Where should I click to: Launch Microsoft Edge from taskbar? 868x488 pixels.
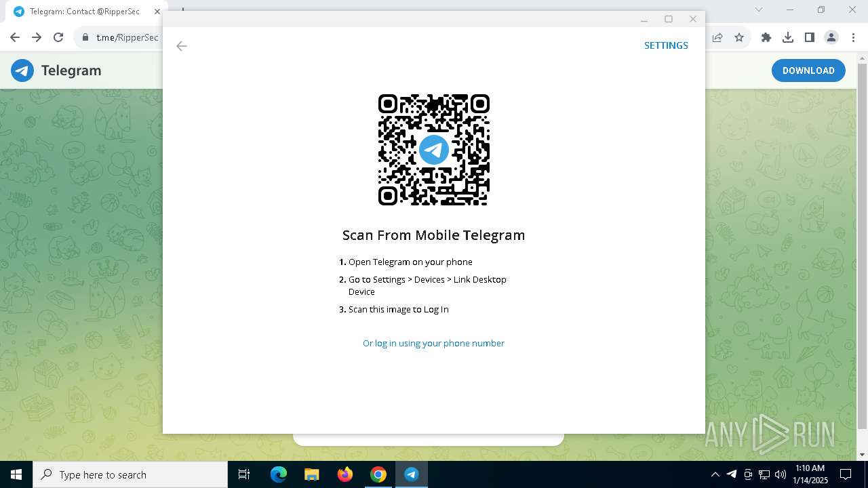click(279, 474)
